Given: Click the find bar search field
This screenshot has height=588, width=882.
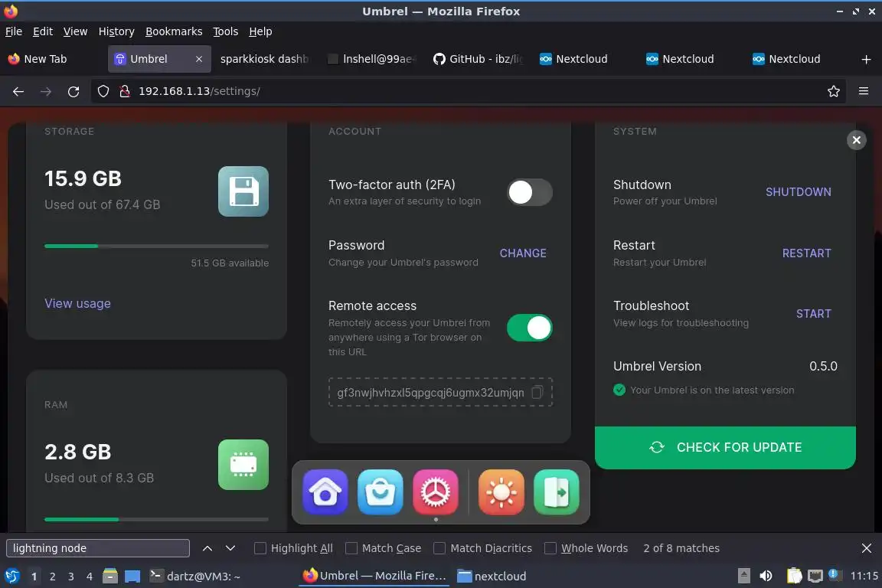Looking at the screenshot, I should [x=98, y=548].
